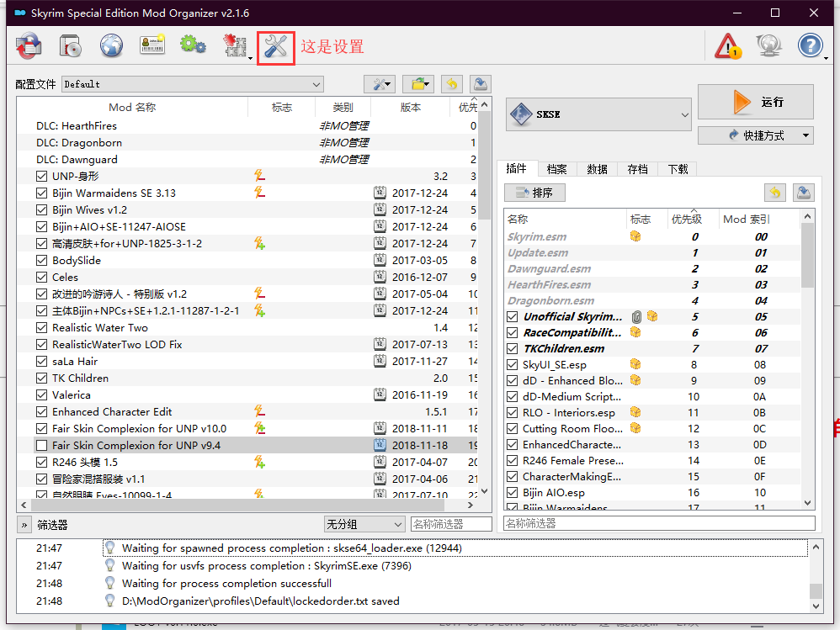
Task: Click the gears executables configuration icon
Action: pyautogui.click(x=193, y=45)
